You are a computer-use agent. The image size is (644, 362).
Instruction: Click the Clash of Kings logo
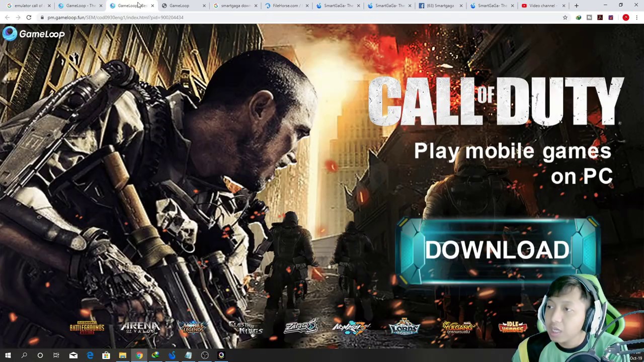[x=246, y=327]
